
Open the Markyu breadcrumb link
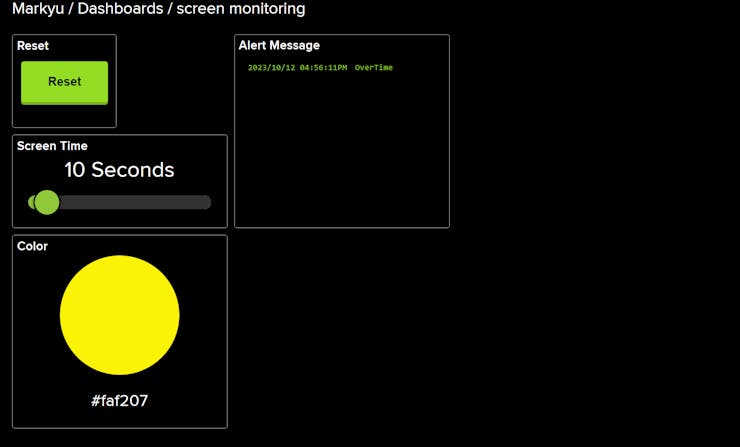[38, 8]
